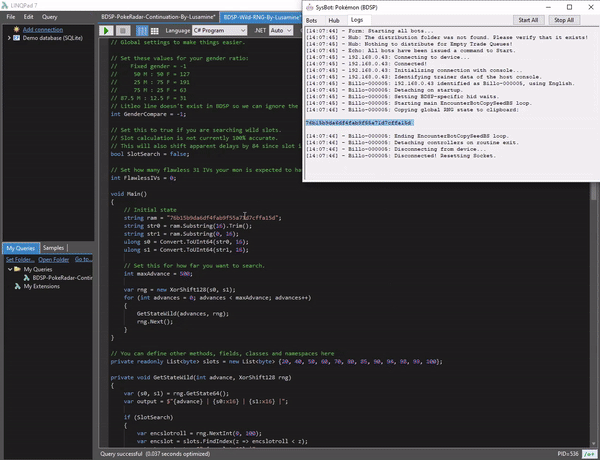Image resolution: width=600 pixels, height=460 pixels.
Task: Run the query with the green play button
Action: [x=106, y=31]
